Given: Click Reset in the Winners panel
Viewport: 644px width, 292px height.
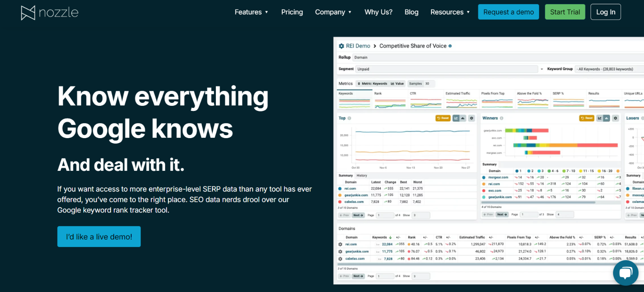Looking at the screenshot, I should pyautogui.click(x=587, y=118).
